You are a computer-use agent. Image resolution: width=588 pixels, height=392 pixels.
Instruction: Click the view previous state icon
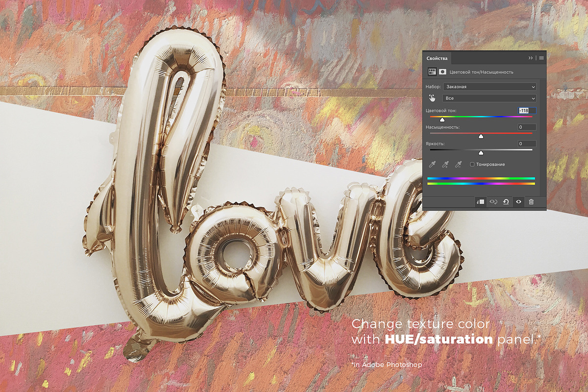click(x=493, y=202)
